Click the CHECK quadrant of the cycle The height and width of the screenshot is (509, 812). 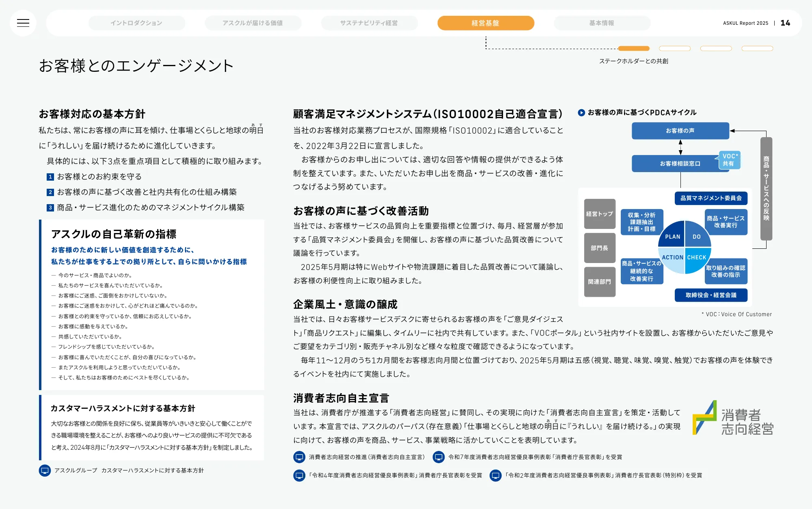pos(697,259)
